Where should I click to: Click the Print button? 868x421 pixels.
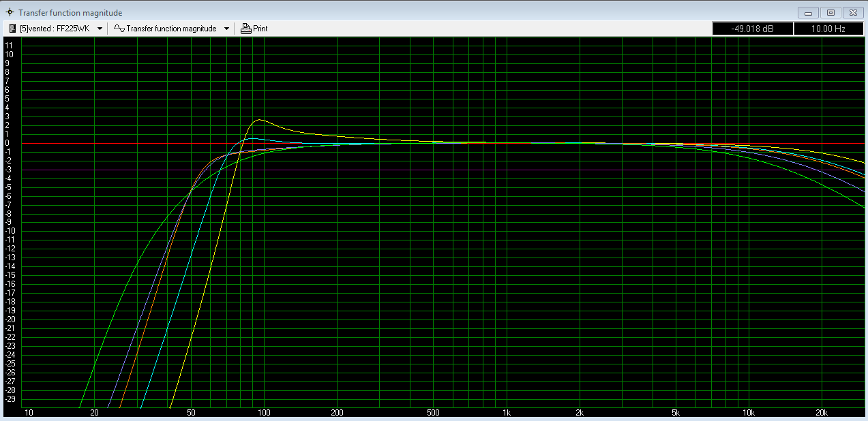[x=254, y=29]
